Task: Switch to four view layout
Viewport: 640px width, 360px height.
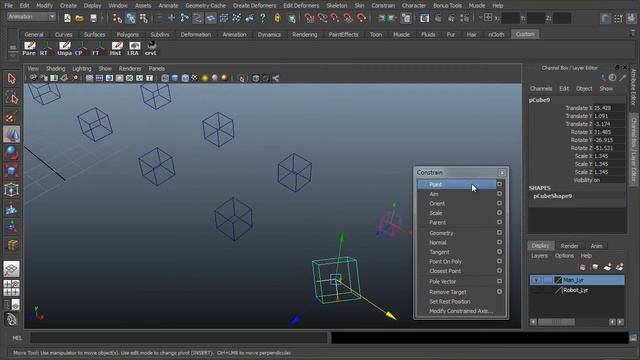Action: coord(11,288)
